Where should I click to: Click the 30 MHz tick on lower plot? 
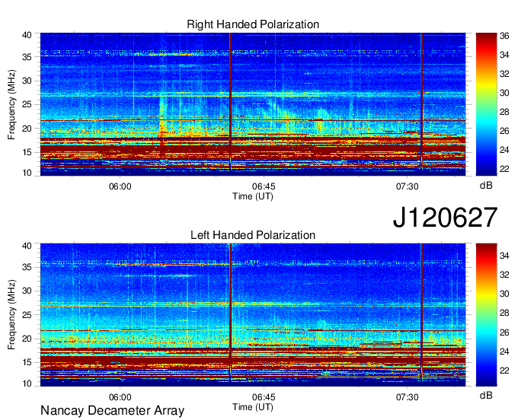27,291
